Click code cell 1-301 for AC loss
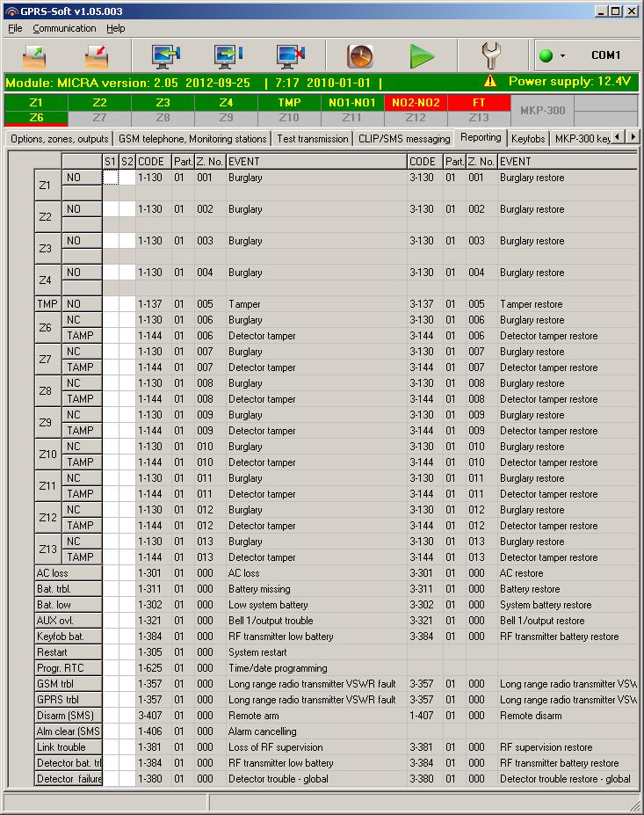The image size is (644, 815). 154,573
